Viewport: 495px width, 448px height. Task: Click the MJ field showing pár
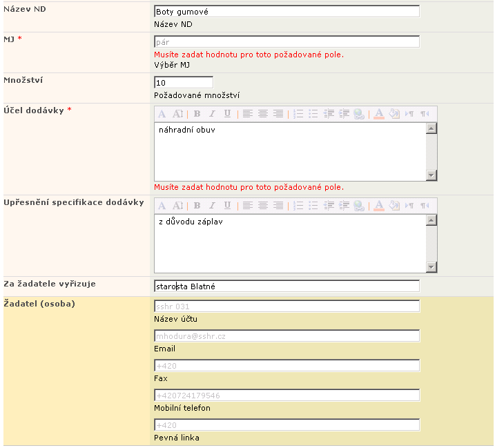pyautogui.click(x=287, y=42)
